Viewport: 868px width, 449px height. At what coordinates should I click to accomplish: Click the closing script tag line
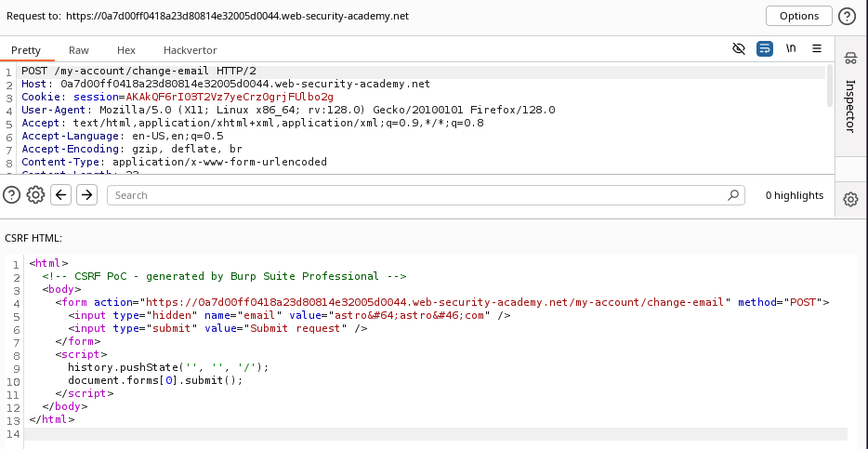click(85, 393)
